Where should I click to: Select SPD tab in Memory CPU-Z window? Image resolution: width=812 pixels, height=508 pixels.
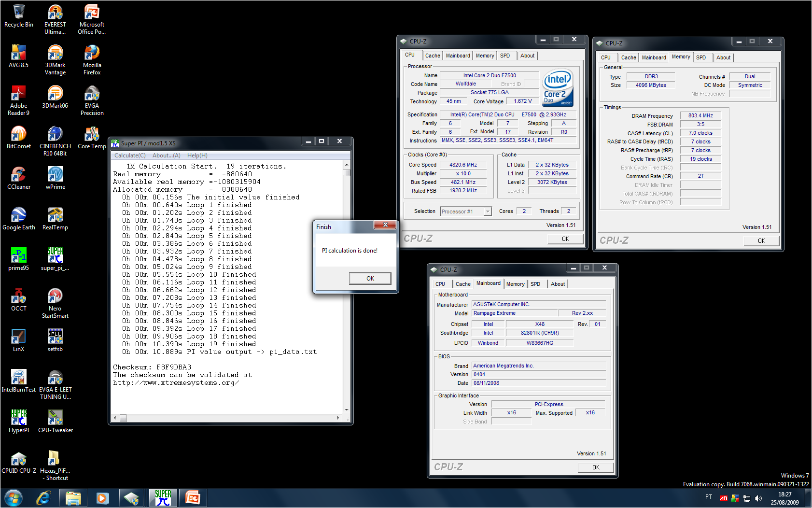pyautogui.click(x=701, y=57)
